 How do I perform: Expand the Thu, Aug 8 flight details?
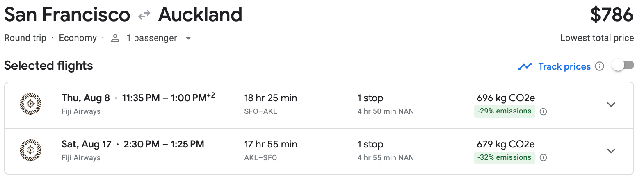[611, 104]
